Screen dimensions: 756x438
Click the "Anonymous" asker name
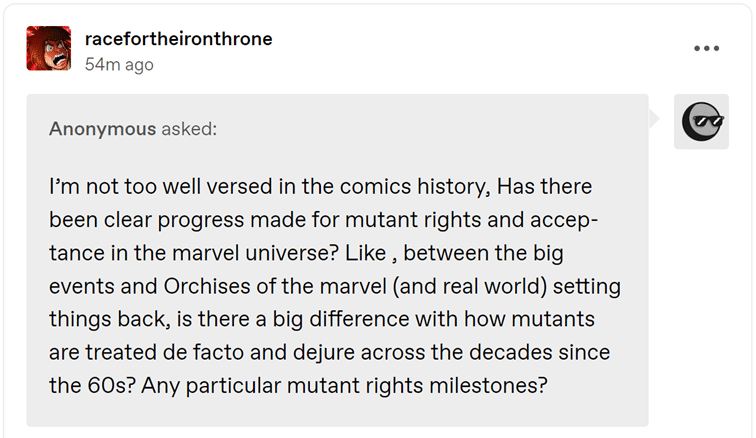(102, 129)
